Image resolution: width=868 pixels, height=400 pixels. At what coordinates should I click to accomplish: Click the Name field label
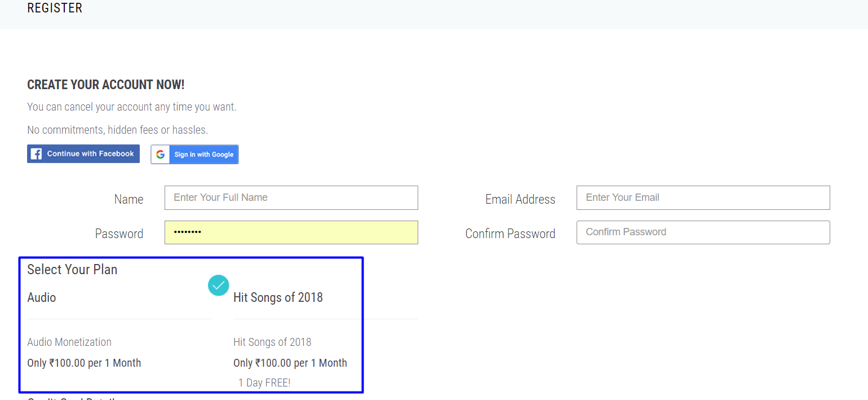(129, 199)
